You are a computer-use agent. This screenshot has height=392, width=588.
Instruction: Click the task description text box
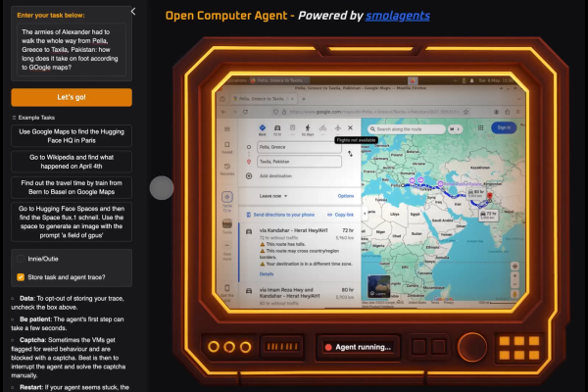72,50
